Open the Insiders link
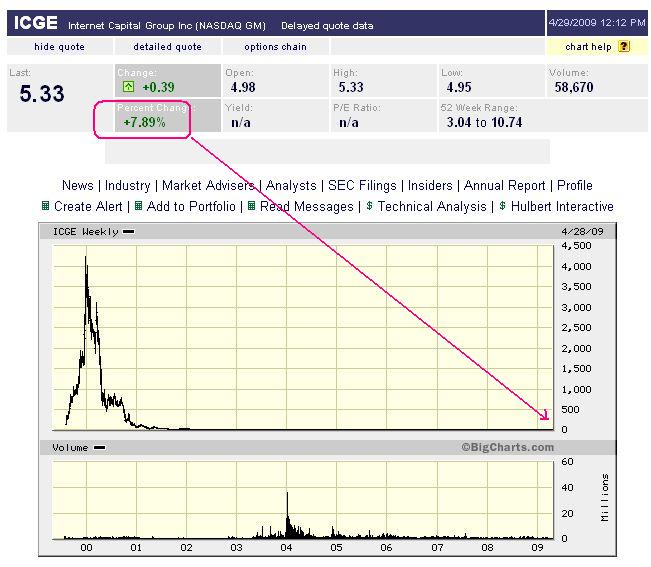 (x=430, y=185)
